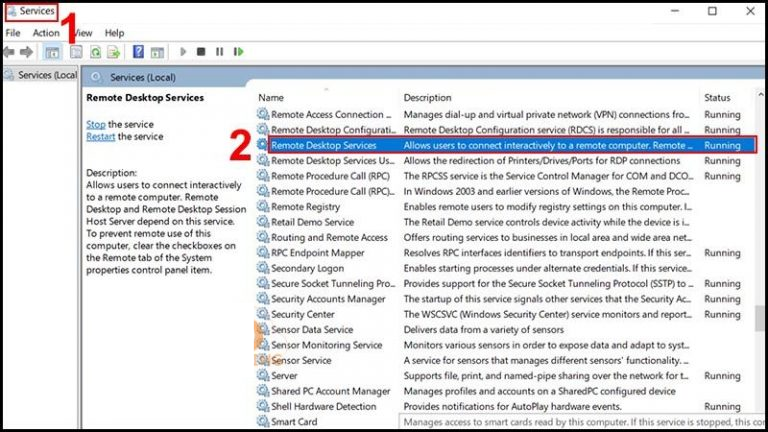Click the Pause Service toolbar icon

click(x=219, y=51)
